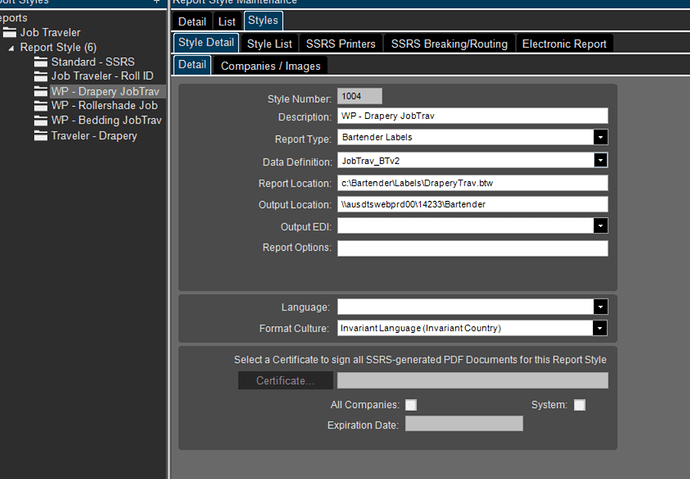The height and width of the screenshot is (479, 690).
Task: Click the Output Location field
Action: (473, 204)
